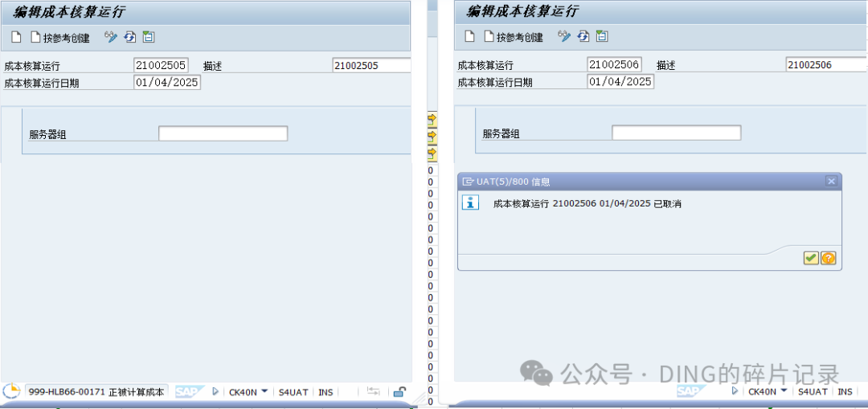
Task: Click 成本核算运行日期 label in right window
Action: coord(495,83)
